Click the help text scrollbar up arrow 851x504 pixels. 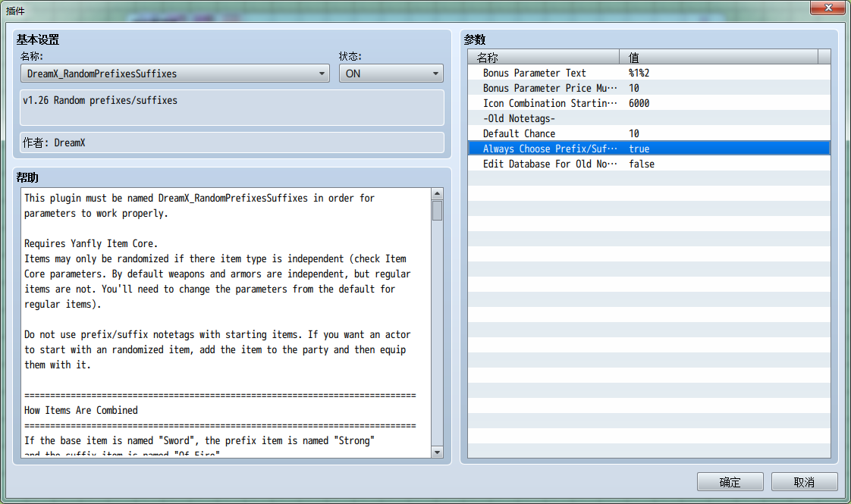click(437, 194)
